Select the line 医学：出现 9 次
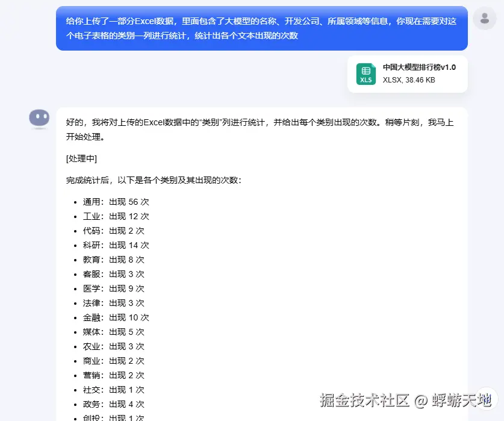 113,289
